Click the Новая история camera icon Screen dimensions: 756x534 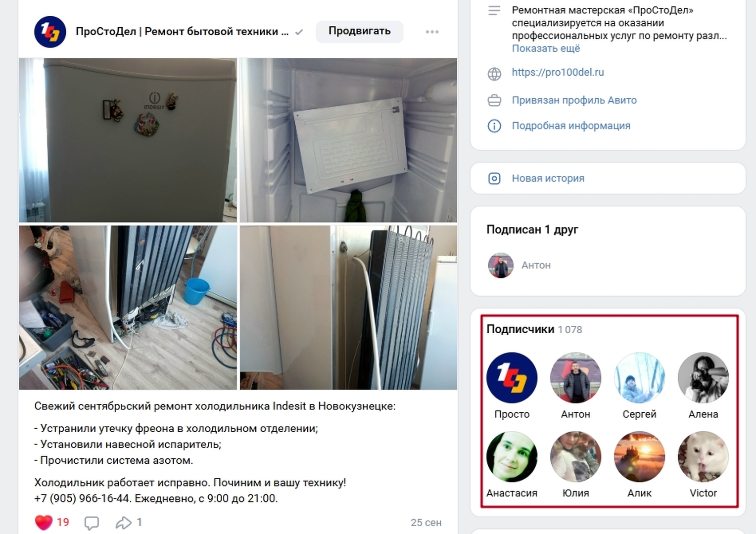pyautogui.click(x=494, y=178)
